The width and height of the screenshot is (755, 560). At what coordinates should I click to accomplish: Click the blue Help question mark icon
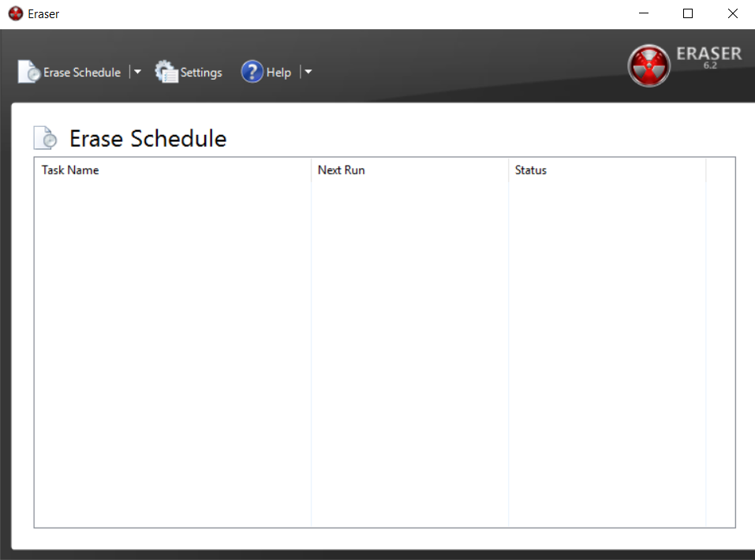[252, 72]
